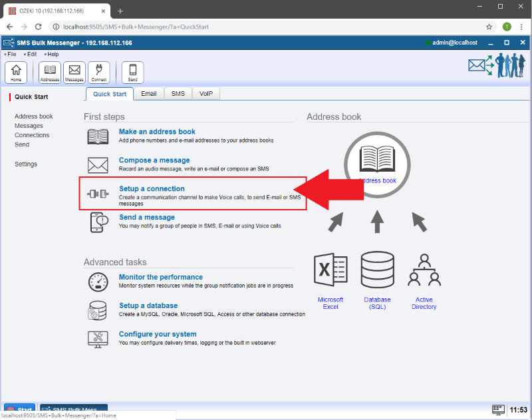532x420 pixels.
Task: Switch to the VoIP tab
Action: click(x=206, y=94)
